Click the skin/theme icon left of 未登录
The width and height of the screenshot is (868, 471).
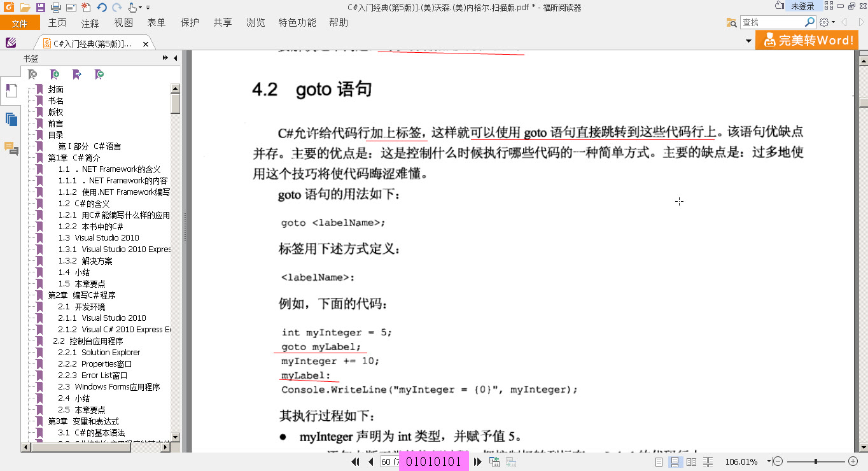[780, 6]
